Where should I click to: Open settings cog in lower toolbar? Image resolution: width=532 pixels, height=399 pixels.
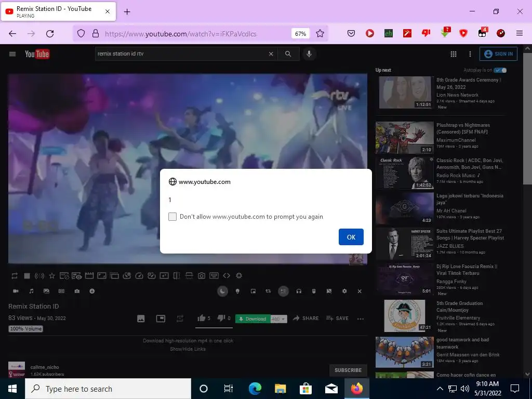pyautogui.click(x=344, y=291)
